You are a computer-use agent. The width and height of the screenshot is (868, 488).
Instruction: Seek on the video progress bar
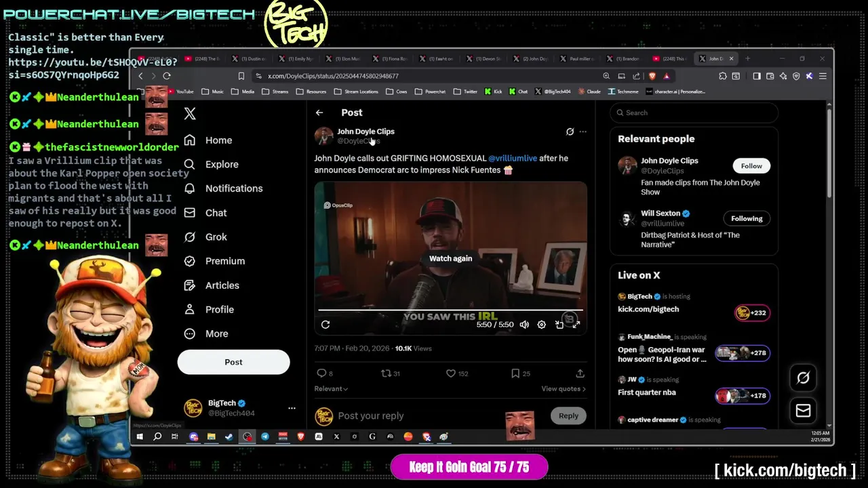tap(450, 310)
